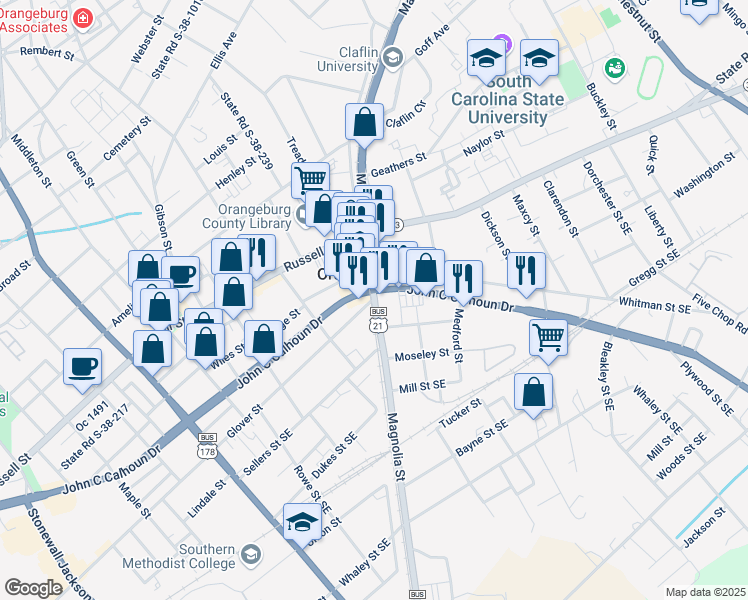The height and width of the screenshot is (600, 748).
Task: Click the restaurant marker near Dickson St
Action: pos(526,272)
